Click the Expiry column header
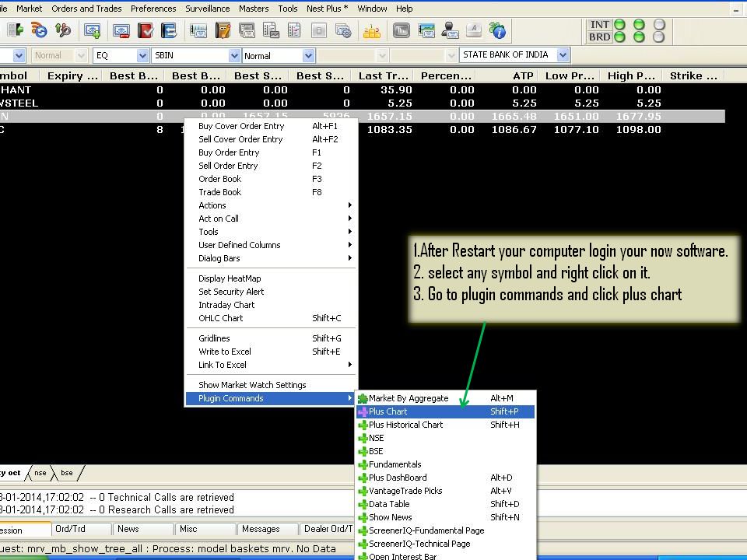This screenshot has height=560, width=747. 72,75
